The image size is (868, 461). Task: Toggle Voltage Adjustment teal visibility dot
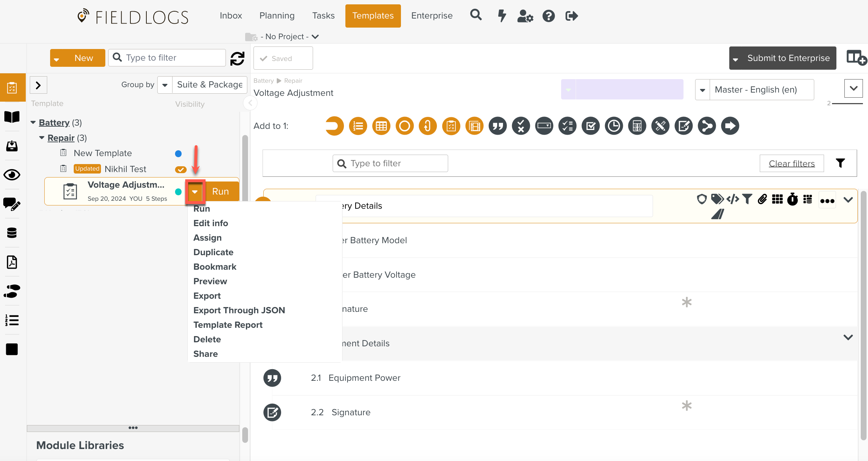[x=178, y=192]
